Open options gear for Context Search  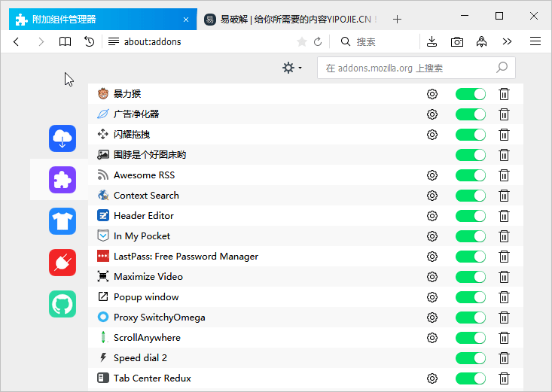click(x=432, y=196)
